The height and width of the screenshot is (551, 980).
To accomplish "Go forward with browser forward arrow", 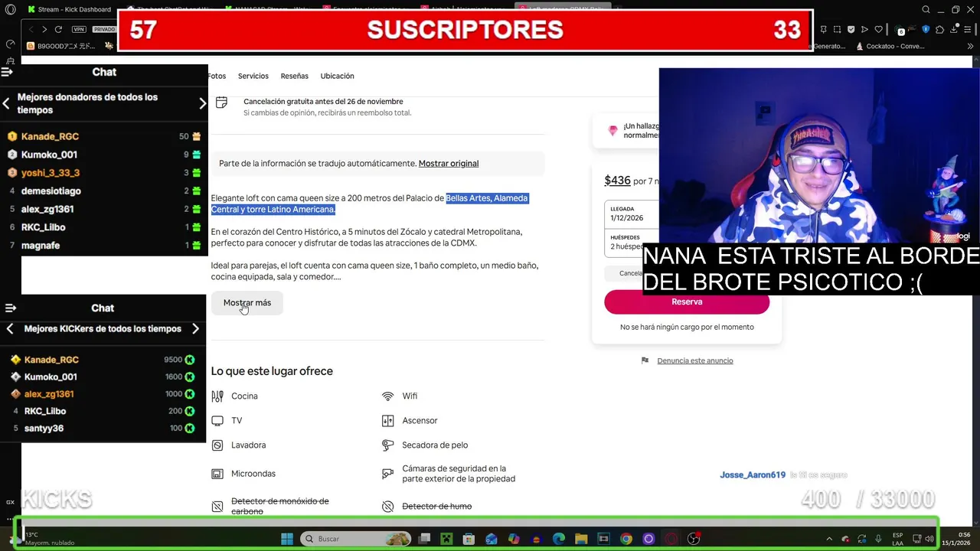I will (44, 29).
